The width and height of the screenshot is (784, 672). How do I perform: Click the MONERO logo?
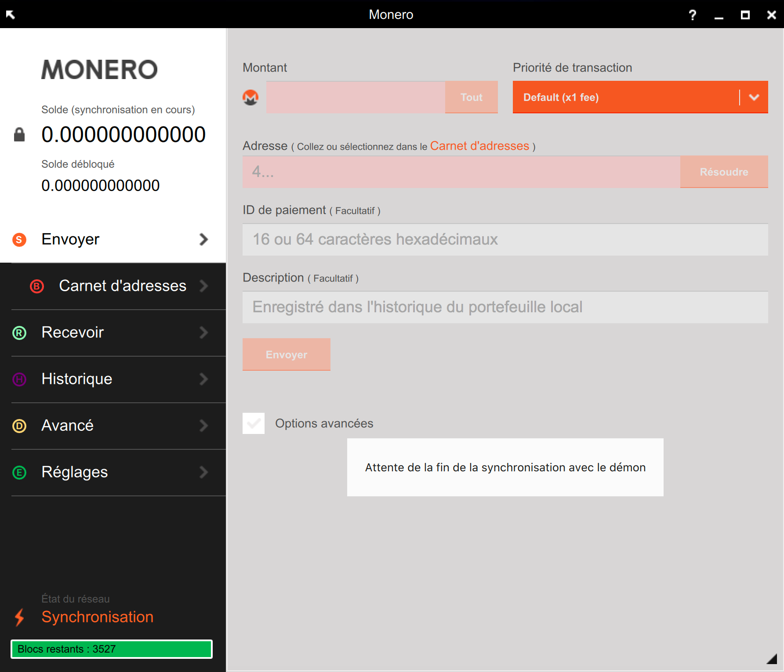tap(99, 69)
